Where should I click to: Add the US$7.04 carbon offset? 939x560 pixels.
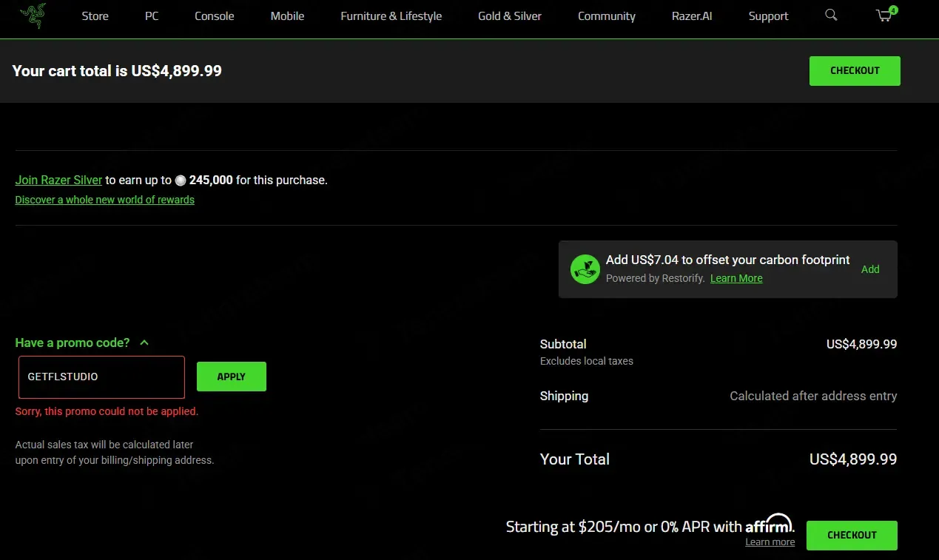coord(870,269)
